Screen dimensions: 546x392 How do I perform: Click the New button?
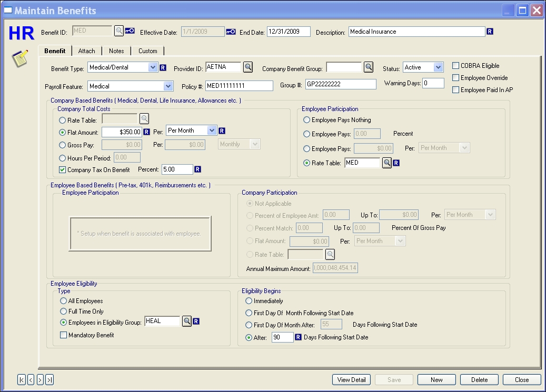tap(436, 380)
